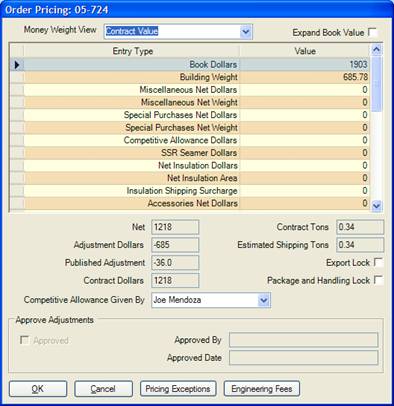Select the Accessories Net Dollars row
394x406 pixels.
pos(190,203)
